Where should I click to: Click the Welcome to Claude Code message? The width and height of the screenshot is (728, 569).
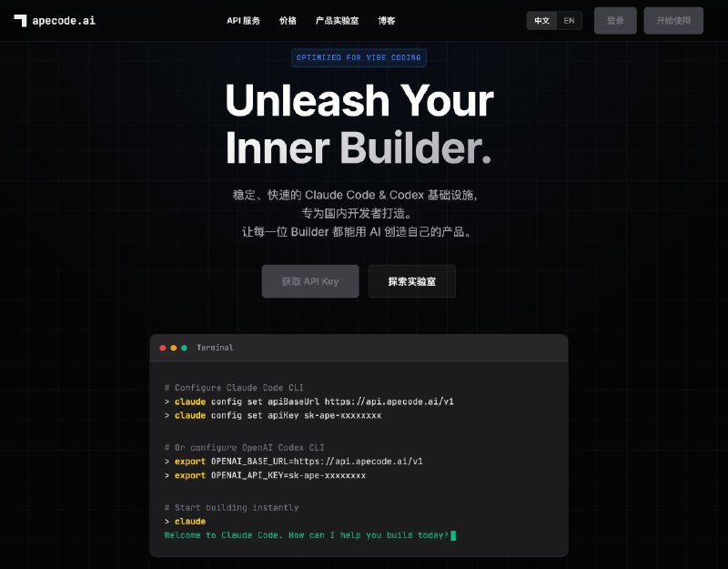[307, 534]
